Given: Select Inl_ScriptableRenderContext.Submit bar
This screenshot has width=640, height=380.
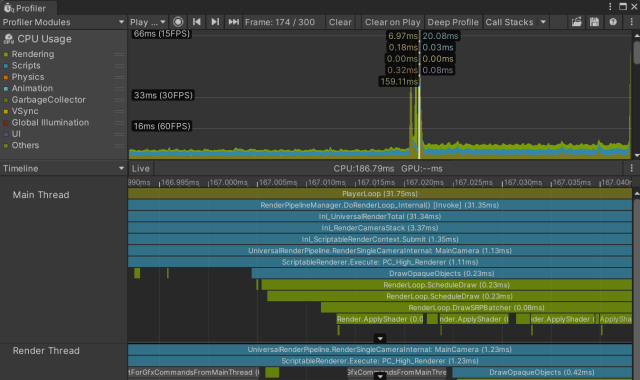Looking at the screenshot, I should [380, 239].
